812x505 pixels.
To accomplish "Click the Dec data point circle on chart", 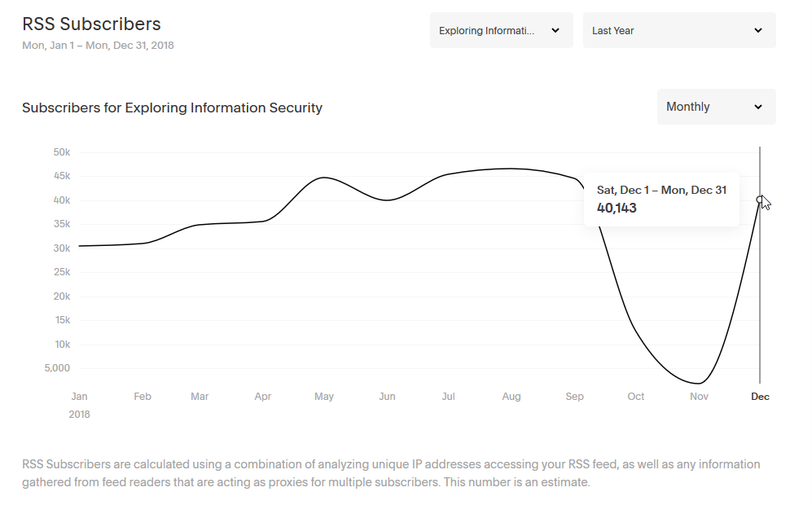I will (x=760, y=200).
